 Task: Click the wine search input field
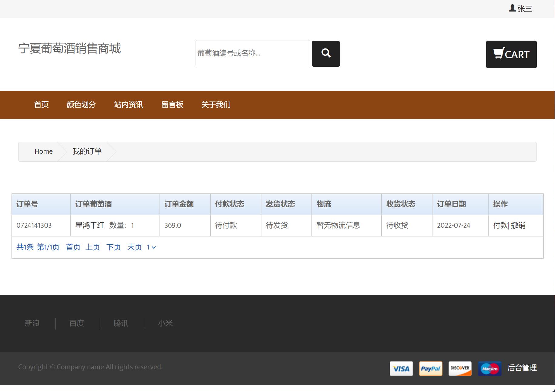pyautogui.click(x=253, y=53)
